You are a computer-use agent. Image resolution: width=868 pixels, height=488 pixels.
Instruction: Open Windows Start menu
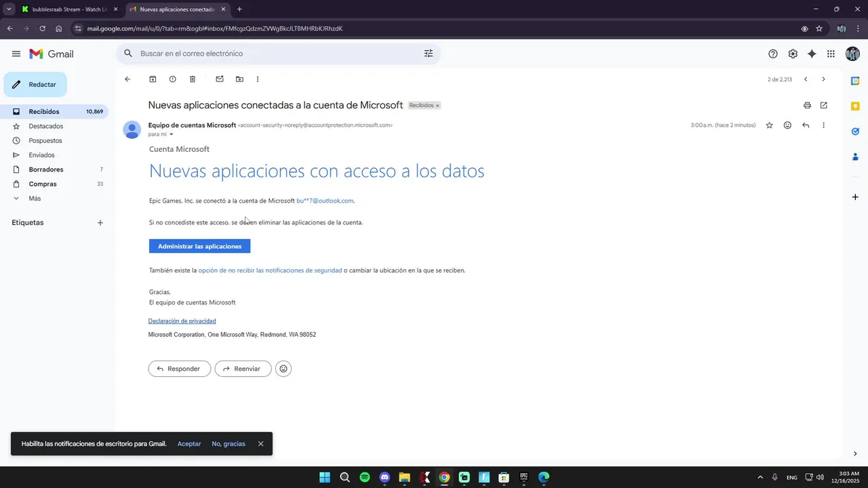(325, 477)
